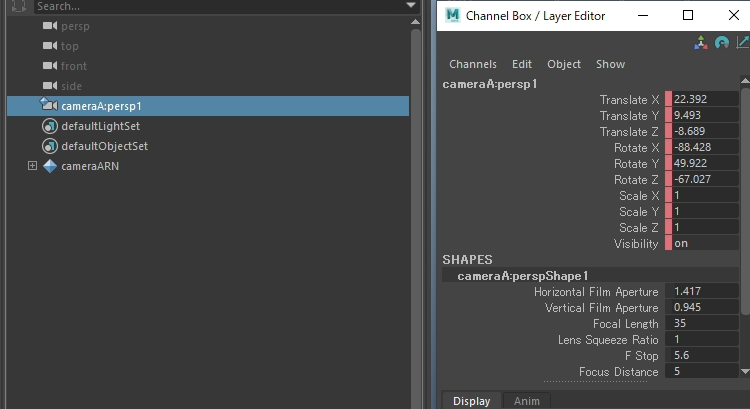Open the Show menu

tap(610, 64)
